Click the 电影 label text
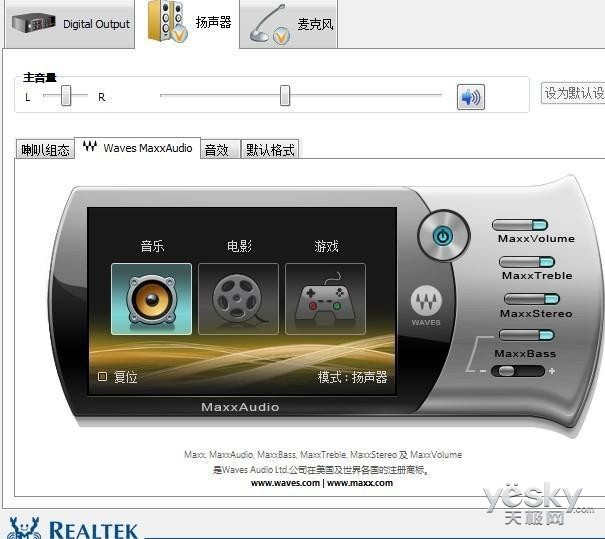 tap(239, 246)
